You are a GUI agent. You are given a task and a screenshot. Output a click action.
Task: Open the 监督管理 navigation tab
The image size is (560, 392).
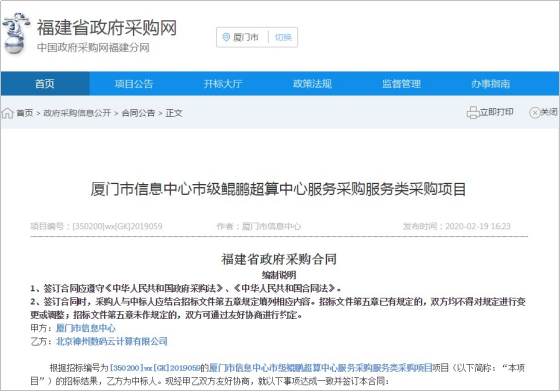[x=401, y=84]
